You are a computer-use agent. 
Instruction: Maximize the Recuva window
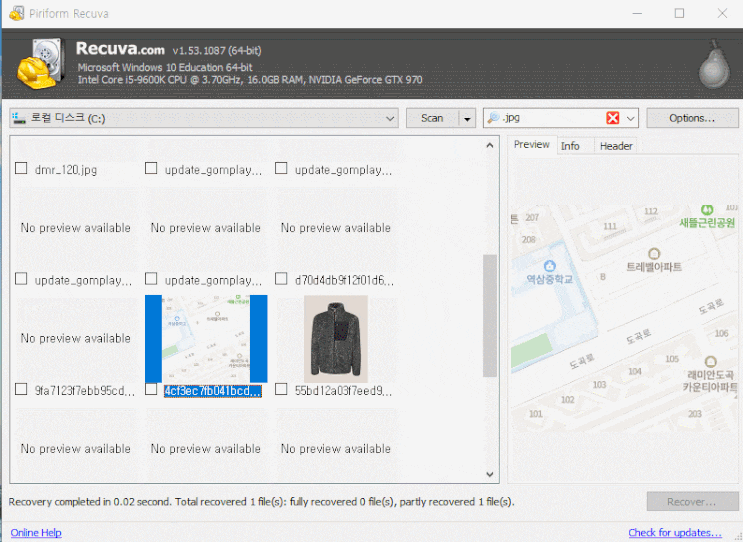coord(679,13)
